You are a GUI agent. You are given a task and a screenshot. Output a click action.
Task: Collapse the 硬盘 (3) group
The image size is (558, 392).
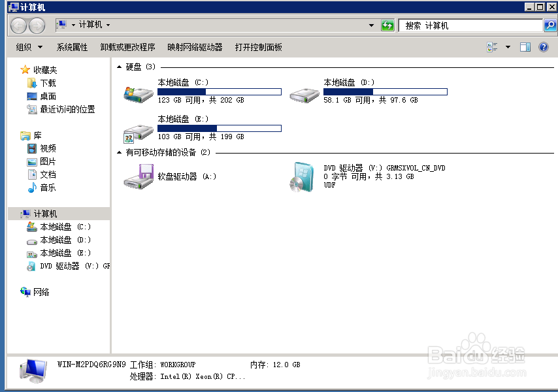tap(119, 67)
